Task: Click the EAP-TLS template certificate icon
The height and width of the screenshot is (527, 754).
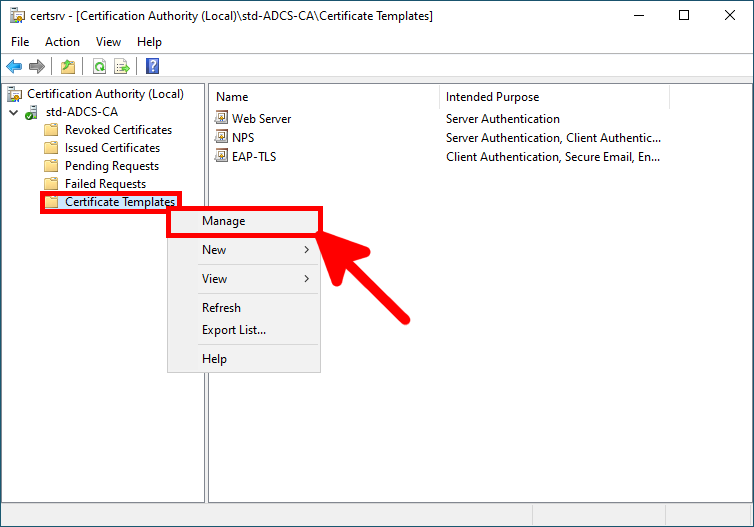Action: [x=221, y=156]
